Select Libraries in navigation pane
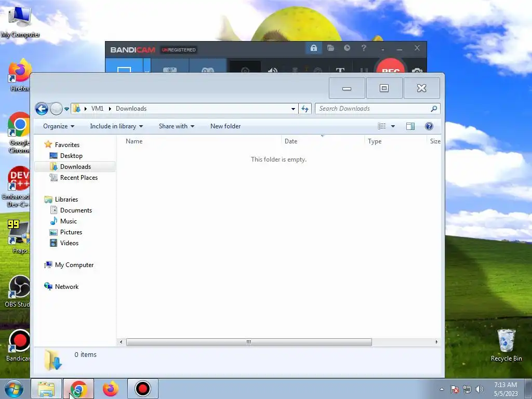This screenshot has width=532, height=399. click(x=66, y=199)
